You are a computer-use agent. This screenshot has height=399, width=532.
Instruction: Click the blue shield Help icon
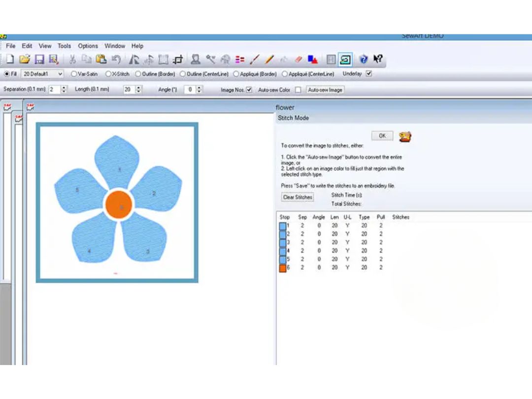pos(364,60)
